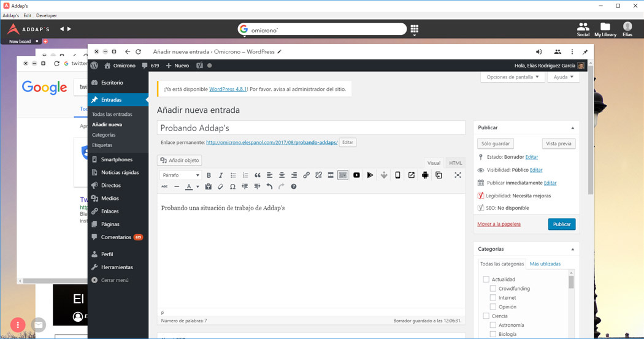Viewport: 644px width, 339px height.
Task: Remove link with the unlink icon
Action: [x=318, y=175]
